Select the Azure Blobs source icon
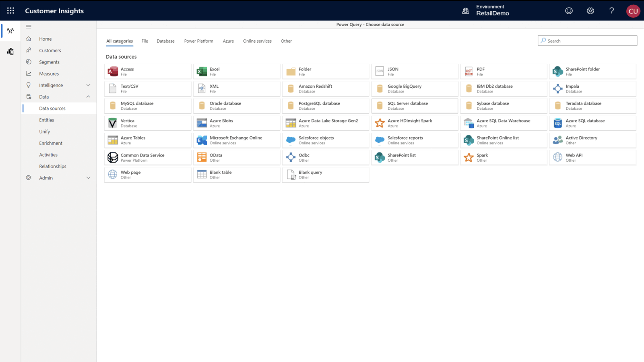 tap(202, 123)
